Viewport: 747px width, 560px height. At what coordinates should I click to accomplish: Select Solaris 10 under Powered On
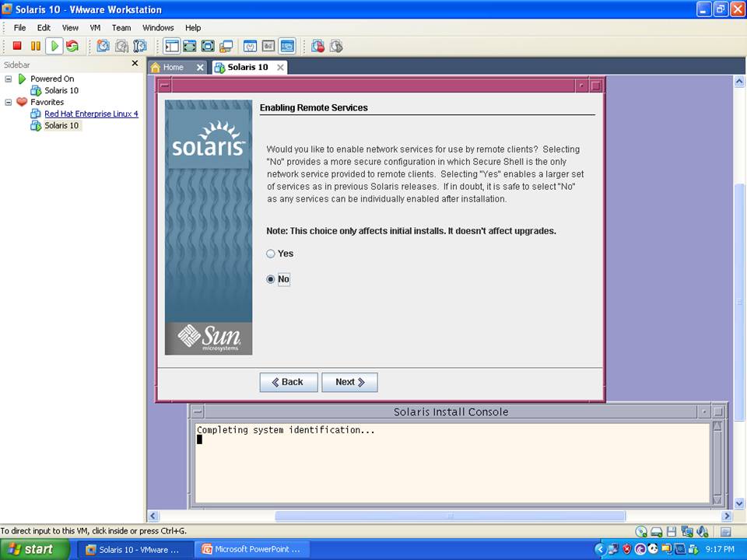coord(61,90)
